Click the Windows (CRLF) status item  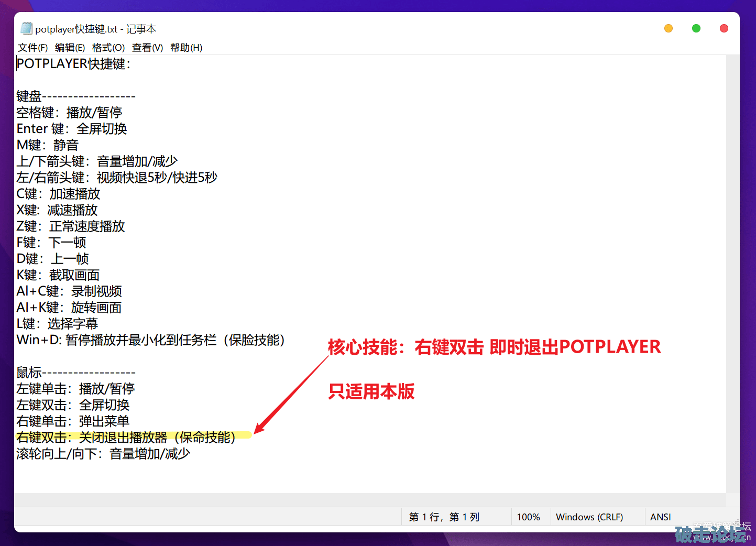[x=589, y=517]
